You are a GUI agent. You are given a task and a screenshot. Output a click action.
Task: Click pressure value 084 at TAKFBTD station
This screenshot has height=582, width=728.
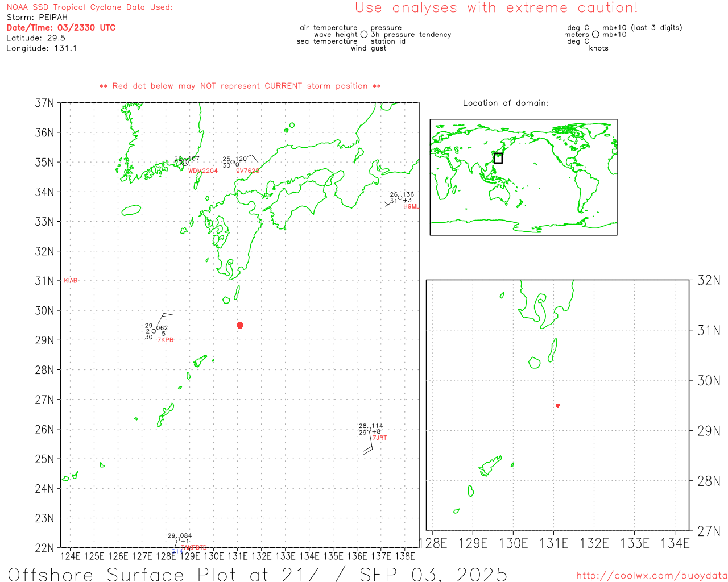point(186,535)
